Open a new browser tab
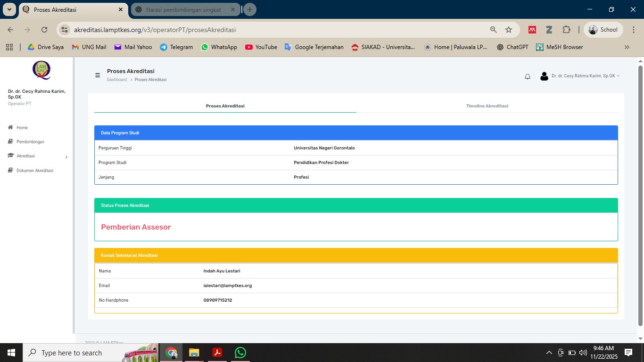This screenshot has width=644, height=362. pyautogui.click(x=250, y=9)
